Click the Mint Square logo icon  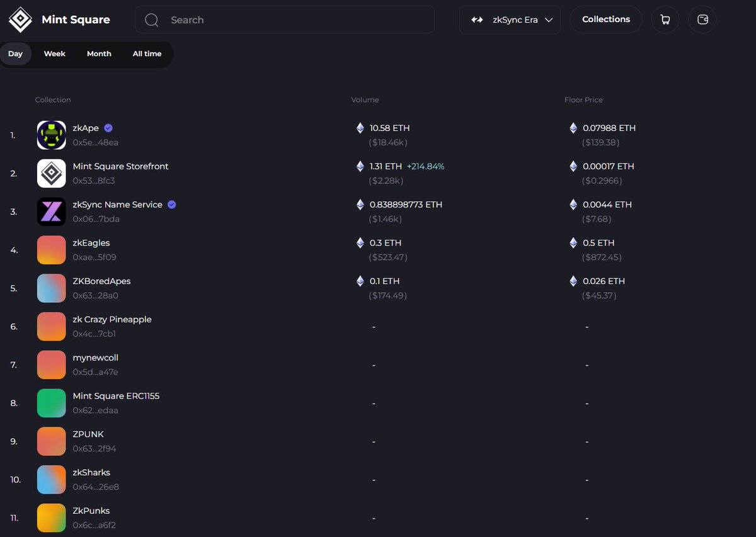pyautogui.click(x=20, y=20)
